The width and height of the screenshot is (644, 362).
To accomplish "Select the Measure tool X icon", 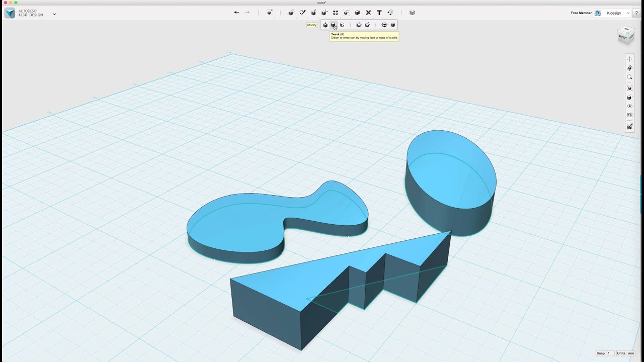I will coord(368,13).
